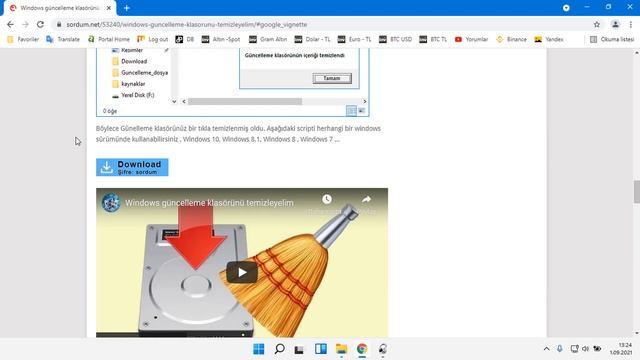Open the BTC USD bookmark
Screen dimensions: 640x360
[396, 39]
